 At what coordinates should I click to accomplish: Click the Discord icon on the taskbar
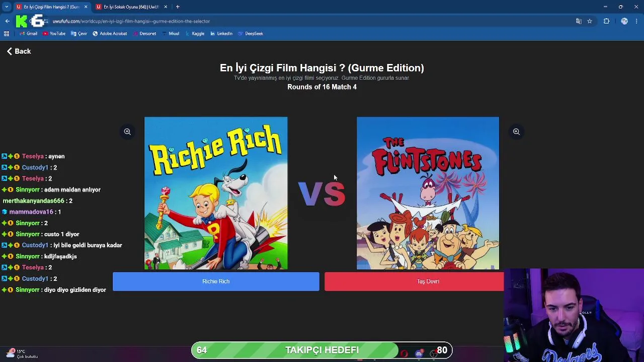pos(419,353)
